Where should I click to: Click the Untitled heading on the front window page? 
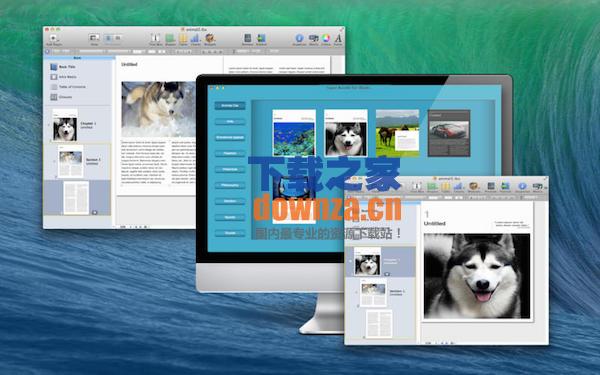(x=435, y=223)
